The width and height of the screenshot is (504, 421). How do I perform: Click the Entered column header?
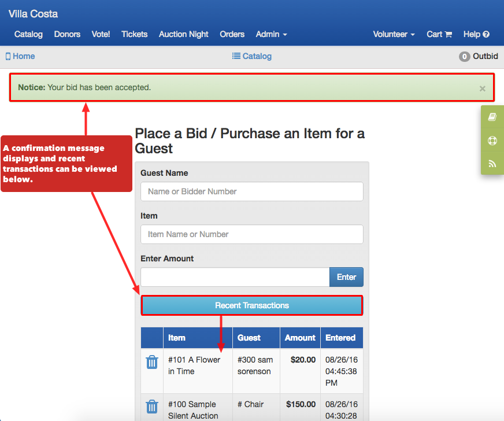(342, 338)
